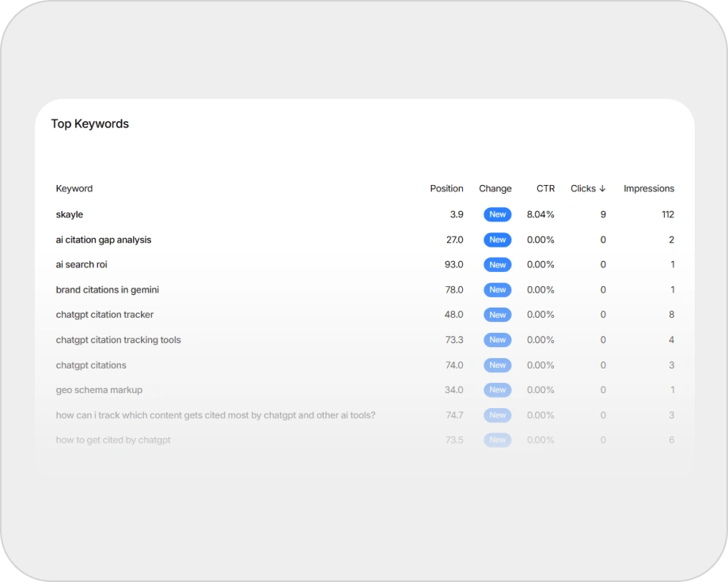The width and height of the screenshot is (728, 582).
Task: Click New badge for ai search roi
Action: [497, 265]
